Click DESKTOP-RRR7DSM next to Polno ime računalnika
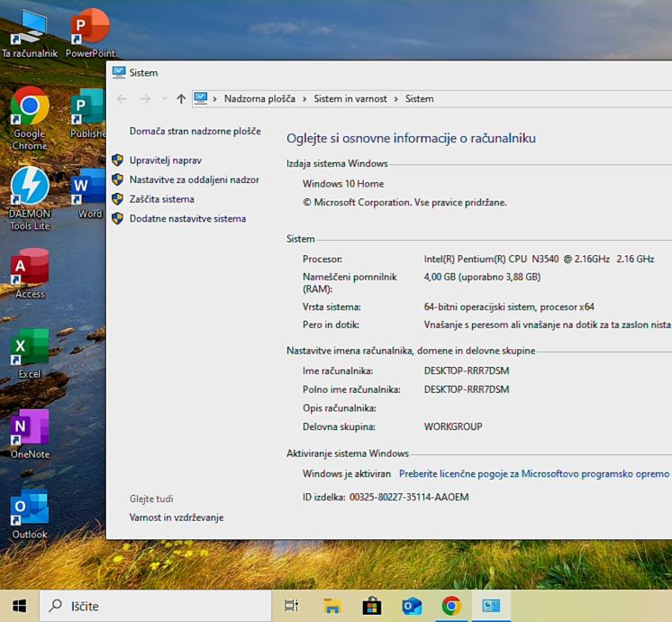 (467, 389)
